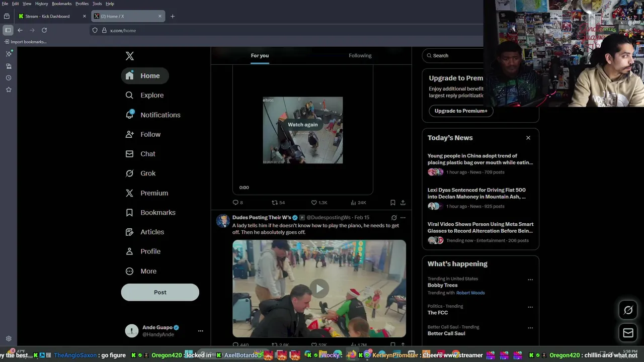644x362 pixels.
Task: Open Grok action on Dudes Posting post
Action: click(394, 218)
